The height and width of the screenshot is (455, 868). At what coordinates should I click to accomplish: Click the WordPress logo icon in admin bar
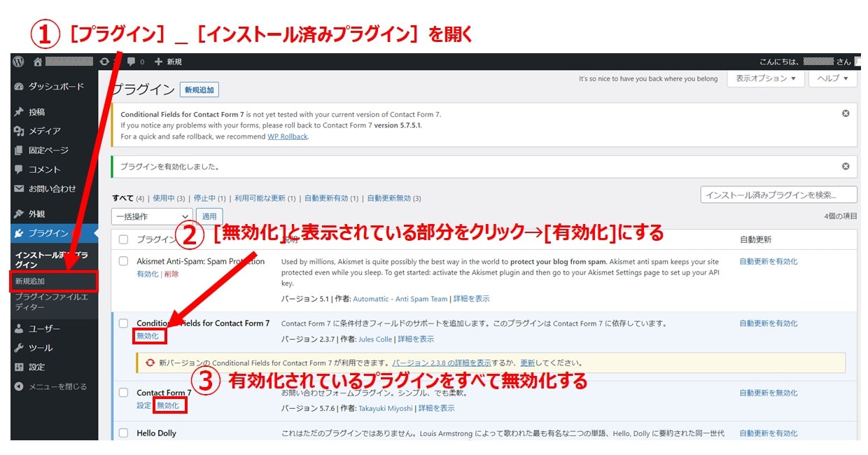(19, 62)
